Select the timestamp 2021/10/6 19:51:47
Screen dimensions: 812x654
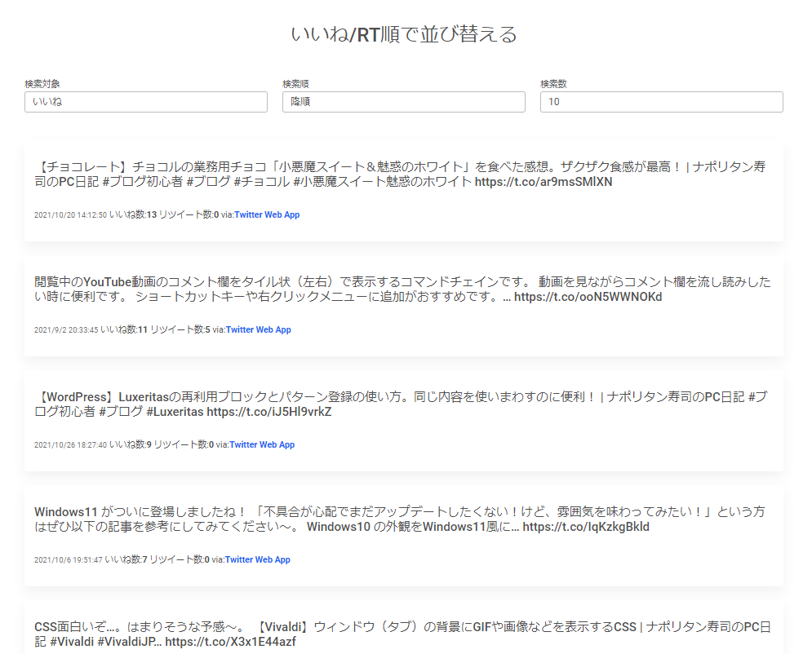(69, 560)
